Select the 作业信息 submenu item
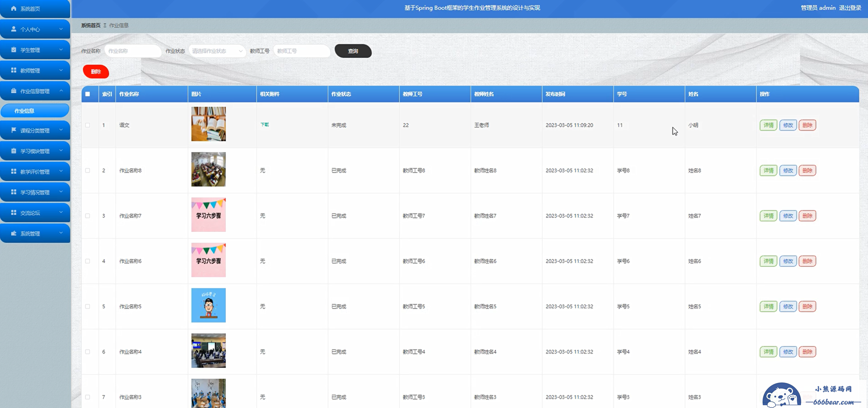The image size is (868, 408). click(35, 111)
